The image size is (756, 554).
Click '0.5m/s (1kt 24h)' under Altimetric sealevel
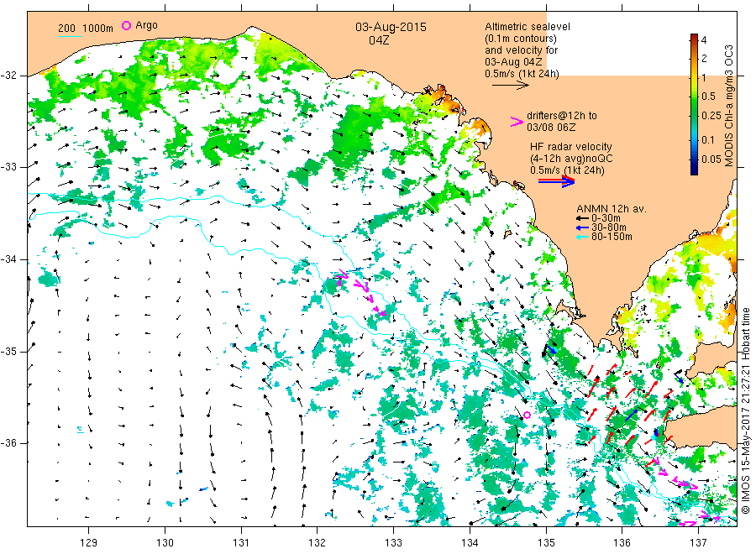pyautogui.click(x=522, y=74)
